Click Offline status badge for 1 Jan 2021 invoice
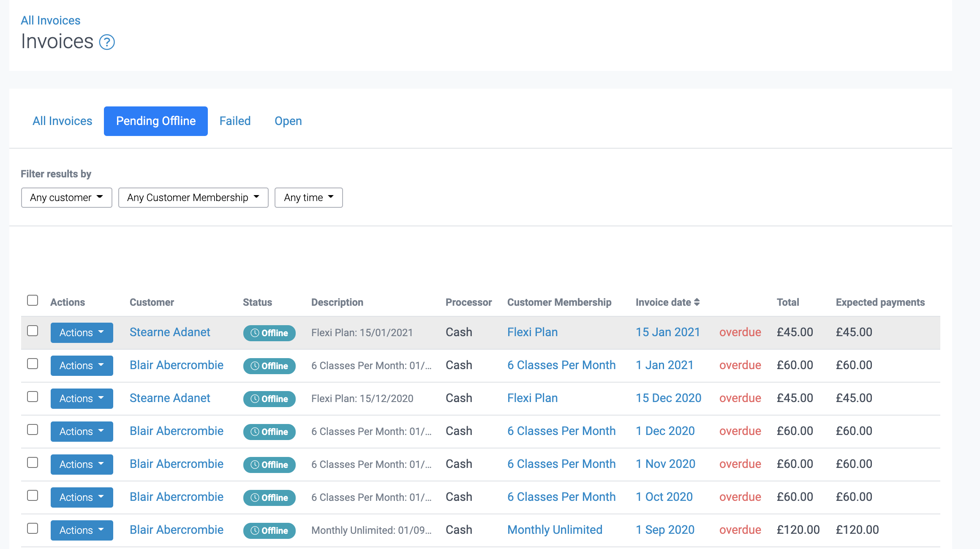Image resolution: width=980 pixels, height=549 pixels. (269, 366)
